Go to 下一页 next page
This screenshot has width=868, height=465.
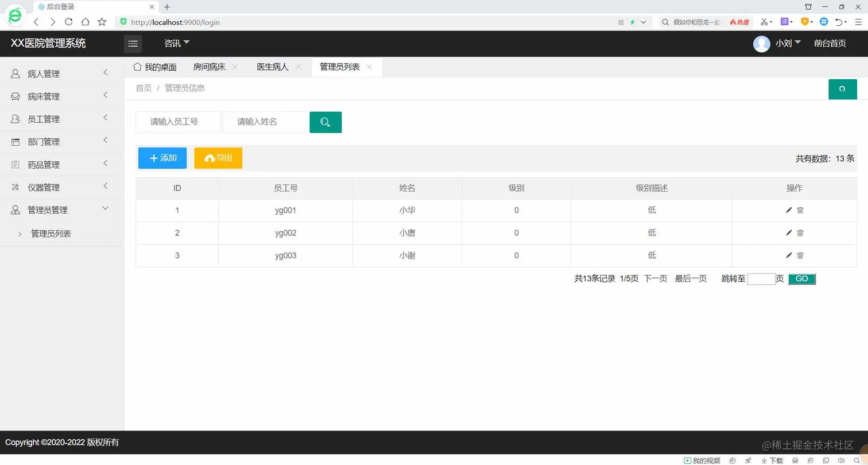click(x=656, y=279)
